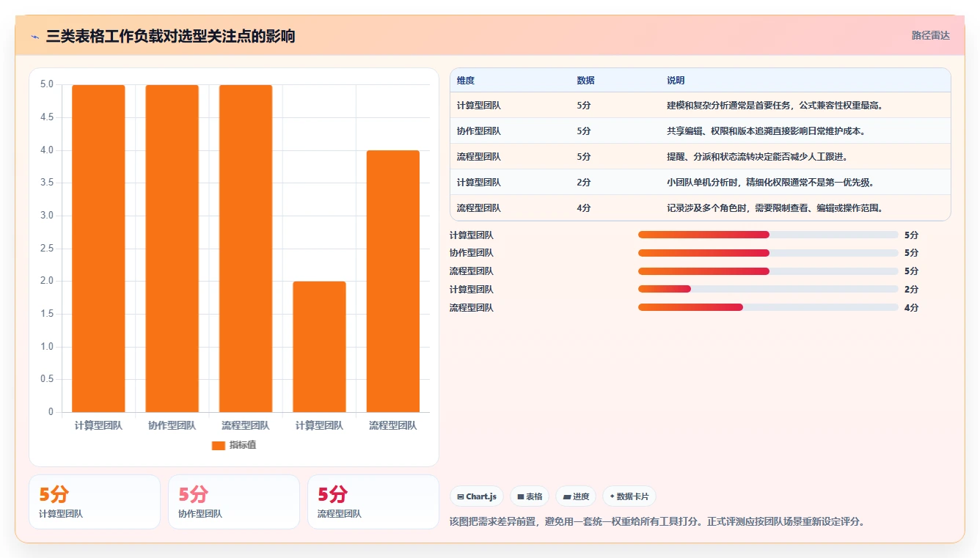
Task: Select the 数据卡片 tag chip
Action: 629,496
